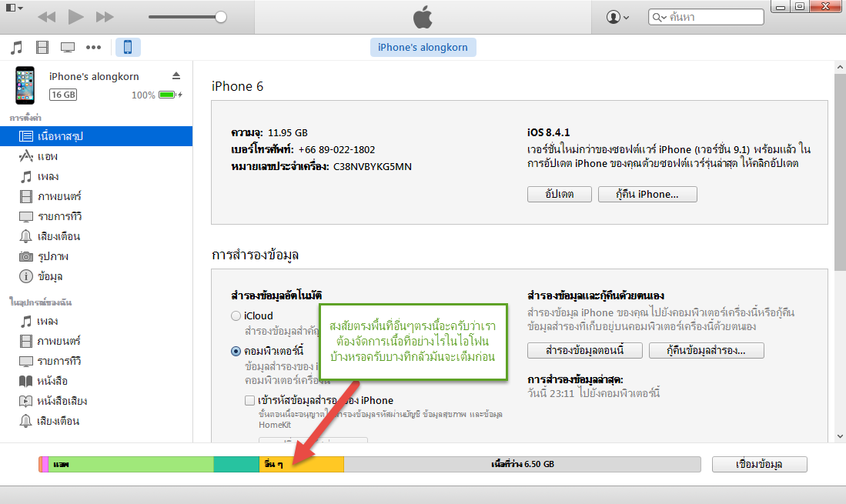Open หนังสือเสียง audiobooks on device

tap(96, 401)
